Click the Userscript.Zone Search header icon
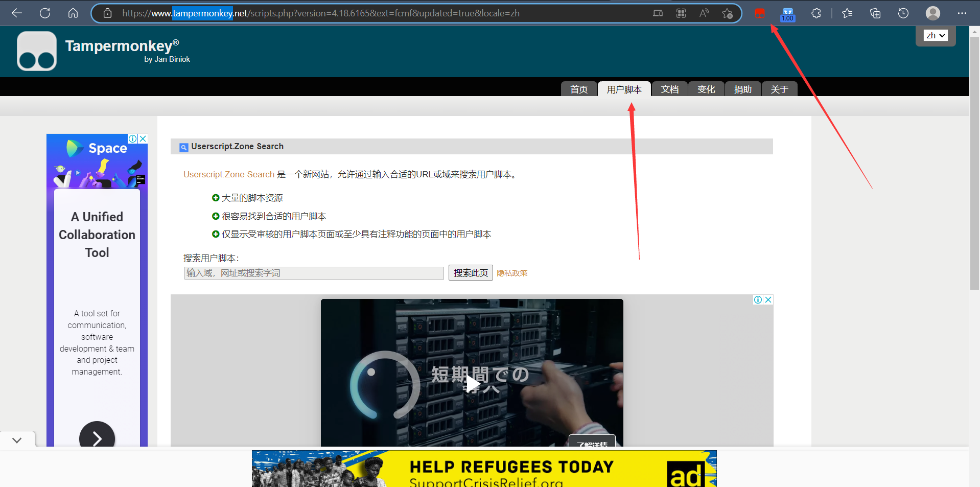980x487 pixels. tap(184, 147)
